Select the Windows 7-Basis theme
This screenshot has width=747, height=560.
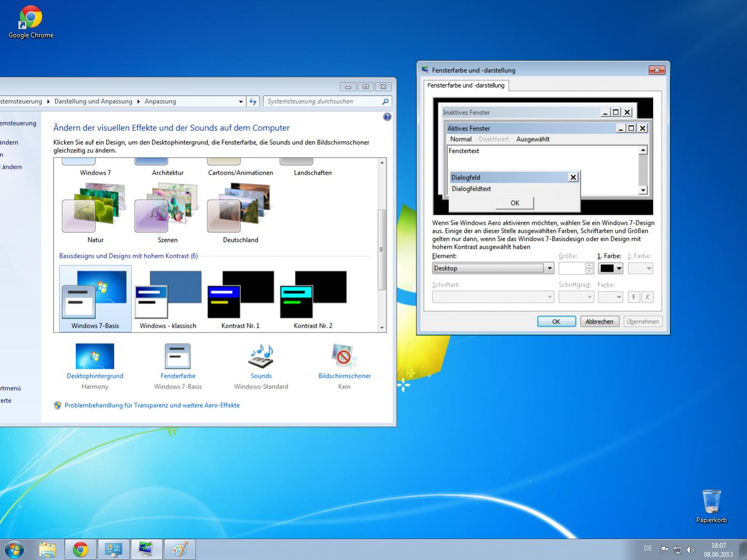tap(96, 299)
